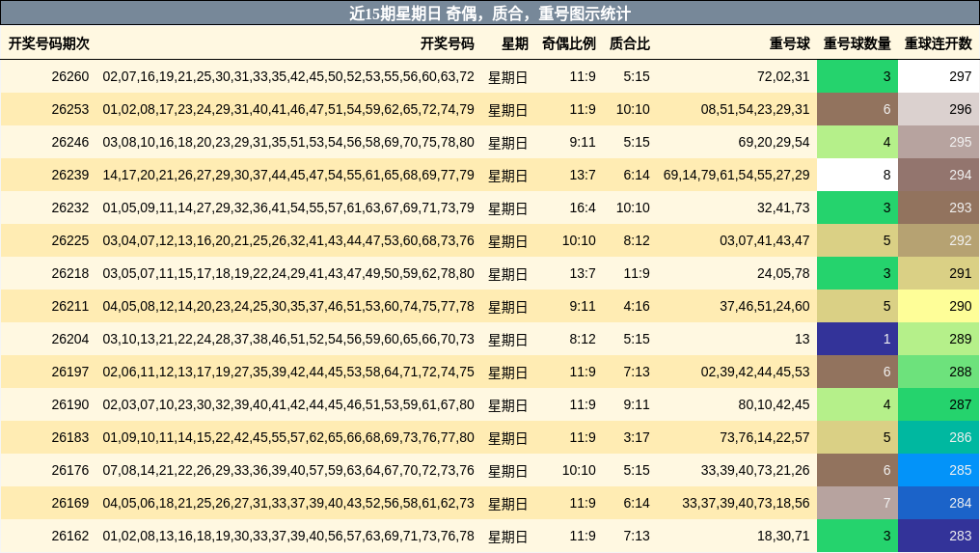Select issue number 26183
This screenshot has width=980, height=553.
point(70,438)
